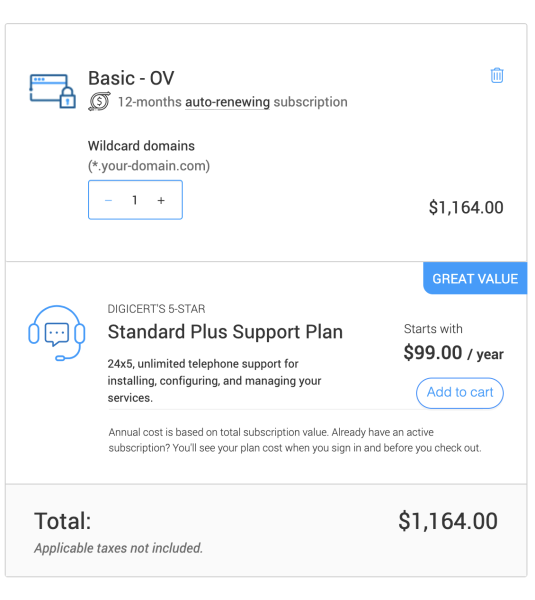Image resolution: width=535 pixels, height=600 pixels.
Task: Add Standard Plus Support Plan to cart
Action: click(460, 393)
